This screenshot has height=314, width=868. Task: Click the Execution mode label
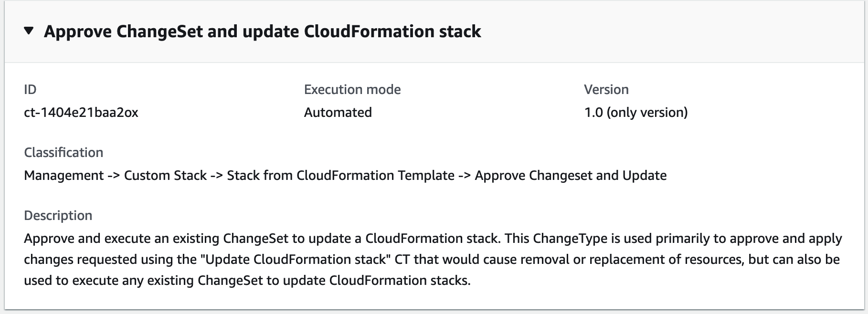click(352, 89)
